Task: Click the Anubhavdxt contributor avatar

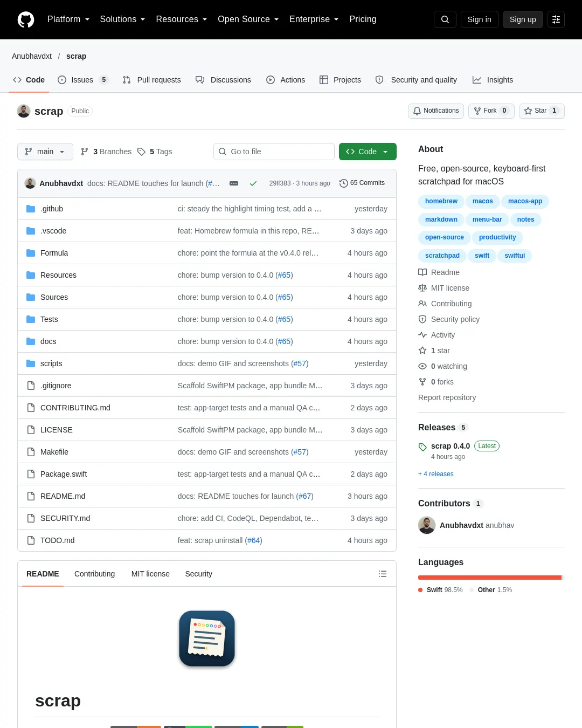Action: 427,525
